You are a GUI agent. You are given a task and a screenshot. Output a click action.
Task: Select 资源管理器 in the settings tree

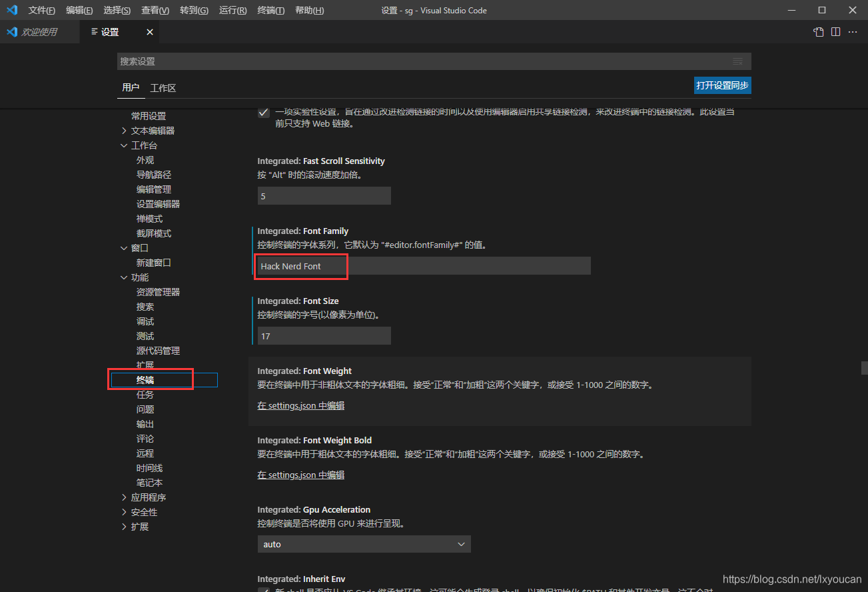coord(158,292)
